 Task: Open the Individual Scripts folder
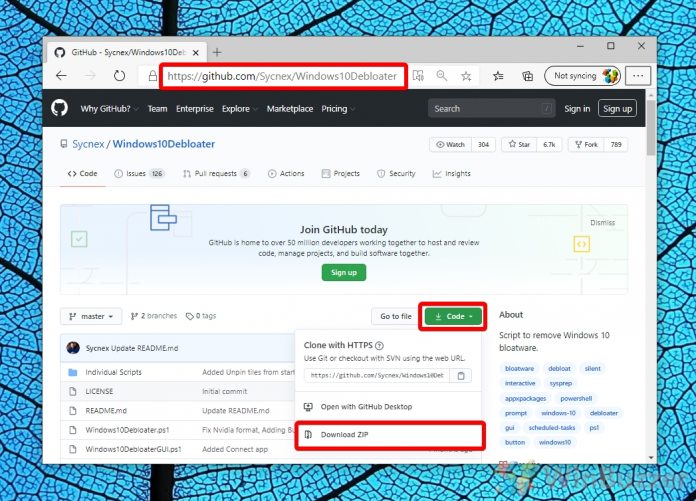(115, 372)
